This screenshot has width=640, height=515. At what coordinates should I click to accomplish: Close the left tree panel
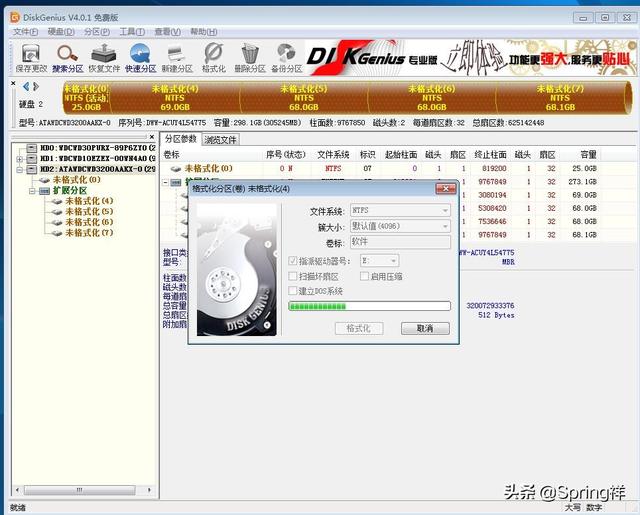coord(152,137)
